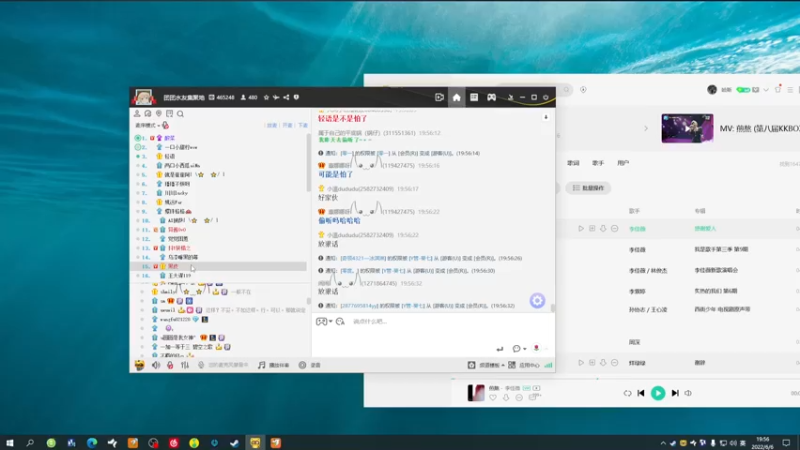
Task: Toggle the loop mode icon in music player
Action: click(x=627, y=393)
